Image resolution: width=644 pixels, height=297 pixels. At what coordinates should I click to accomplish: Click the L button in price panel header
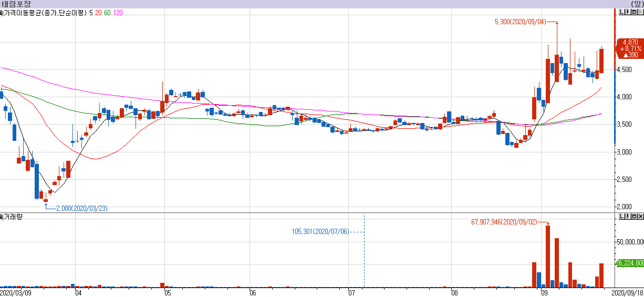pos(621,13)
